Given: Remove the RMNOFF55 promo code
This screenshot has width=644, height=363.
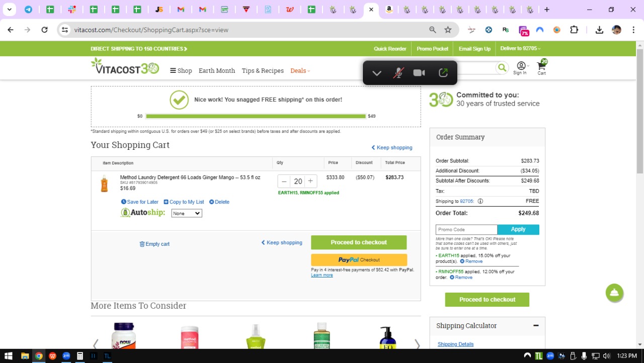Looking at the screenshot, I should [x=461, y=278].
